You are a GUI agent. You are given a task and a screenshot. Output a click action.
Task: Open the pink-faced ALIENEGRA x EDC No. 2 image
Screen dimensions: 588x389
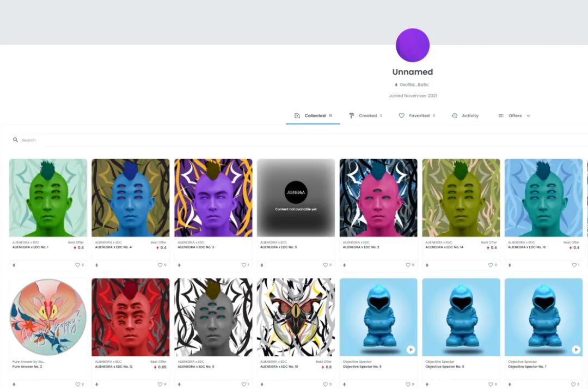tap(378, 197)
